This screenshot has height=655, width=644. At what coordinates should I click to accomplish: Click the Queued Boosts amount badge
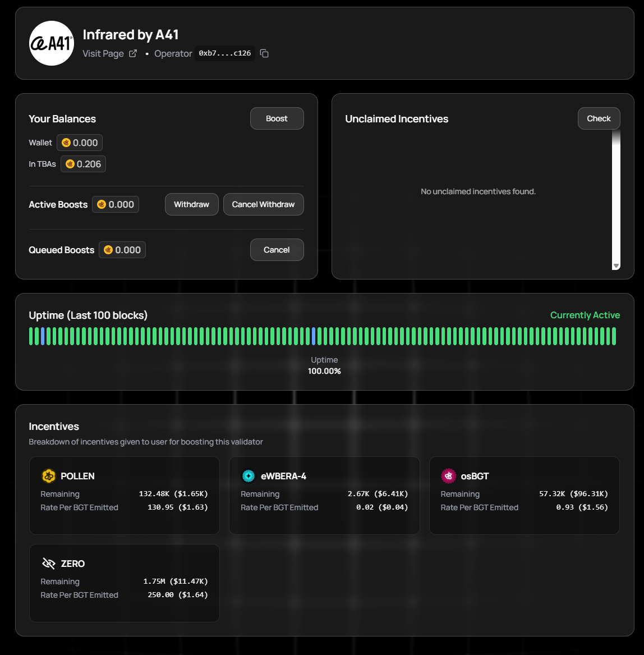pyautogui.click(x=122, y=250)
